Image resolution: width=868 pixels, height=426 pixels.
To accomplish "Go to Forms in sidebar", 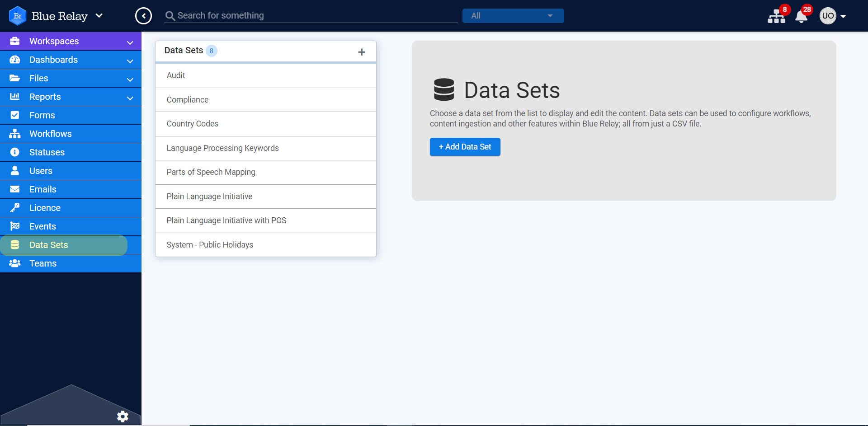I will coord(71,115).
